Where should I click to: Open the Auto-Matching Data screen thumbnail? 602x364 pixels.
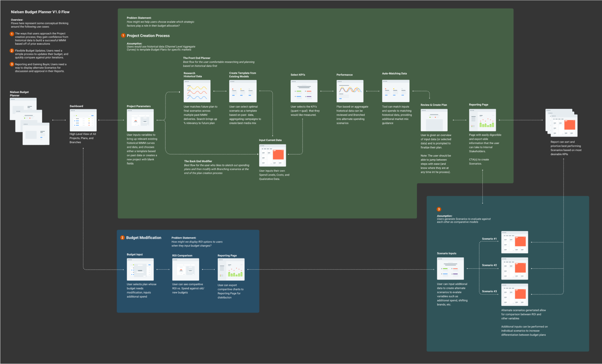click(396, 91)
